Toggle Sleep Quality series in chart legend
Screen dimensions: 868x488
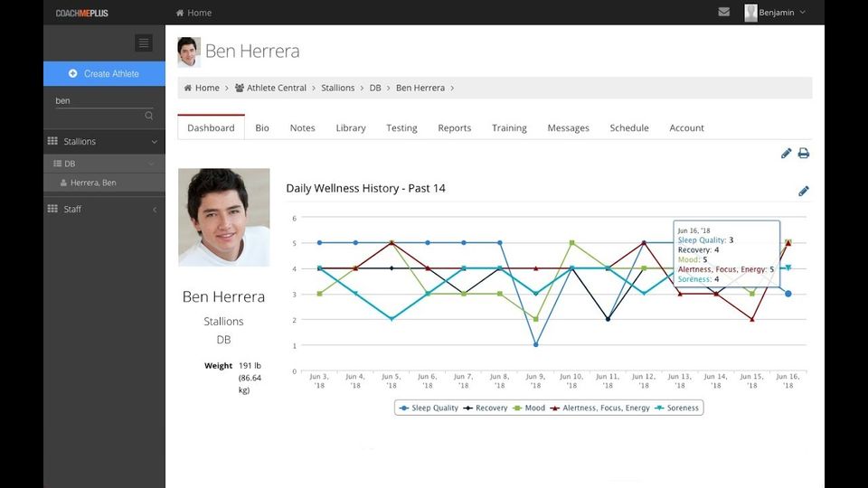tap(429, 408)
